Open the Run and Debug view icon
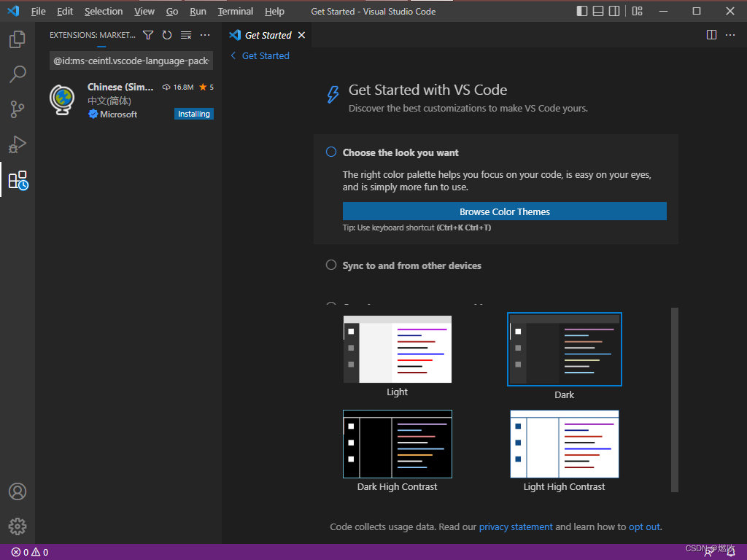The image size is (747, 560). click(x=18, y=144)
